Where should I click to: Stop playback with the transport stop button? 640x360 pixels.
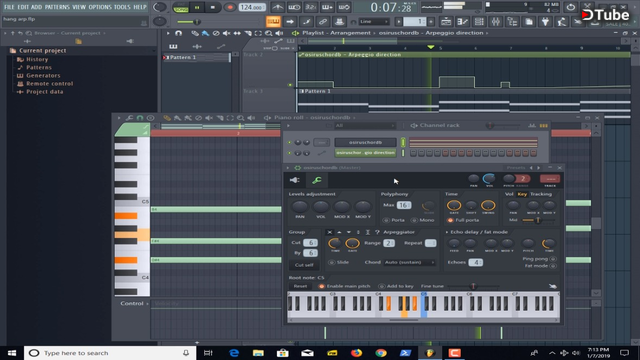tap(212, 7)
